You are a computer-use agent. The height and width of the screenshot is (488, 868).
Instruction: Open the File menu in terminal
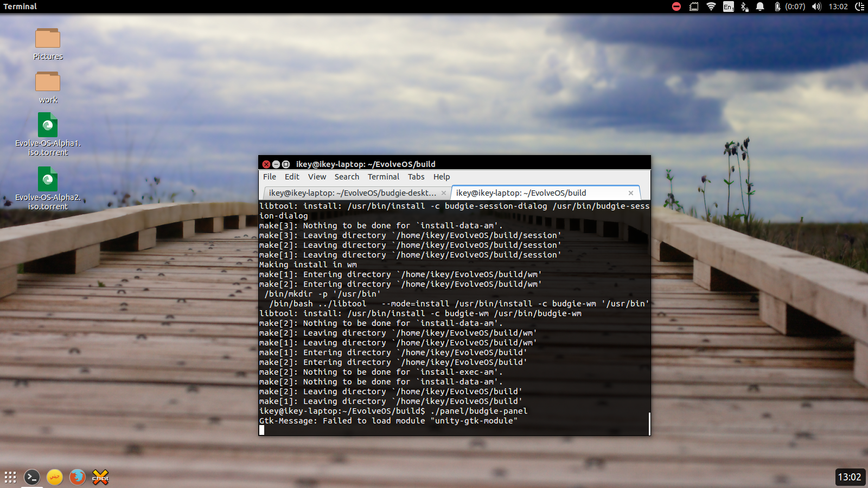(x=270, y=177)
